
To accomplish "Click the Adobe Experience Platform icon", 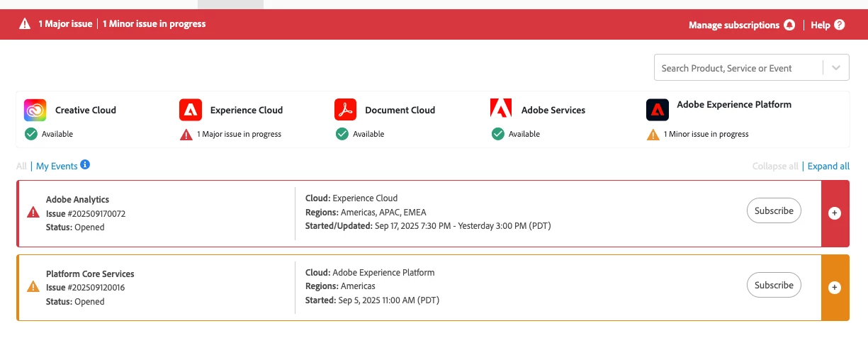I will [657, 110].
